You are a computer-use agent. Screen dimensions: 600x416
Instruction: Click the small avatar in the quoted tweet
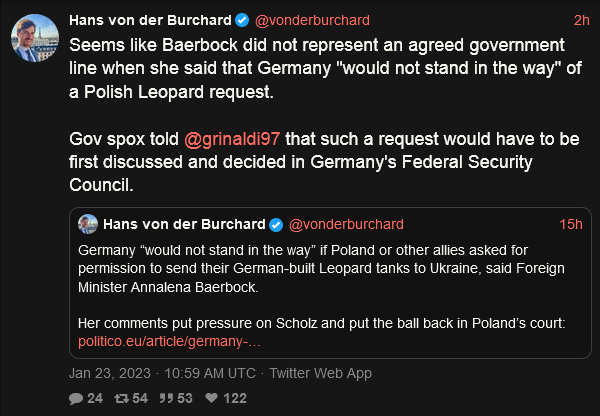point(88,223)
